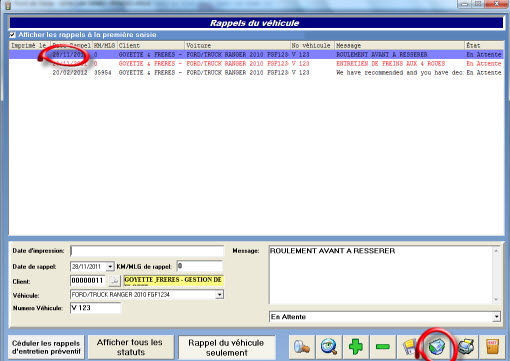This screenshot has height=361, width=510.
Task: Open the Date de rappel dropdown
Action: click(x=110, y=267)
